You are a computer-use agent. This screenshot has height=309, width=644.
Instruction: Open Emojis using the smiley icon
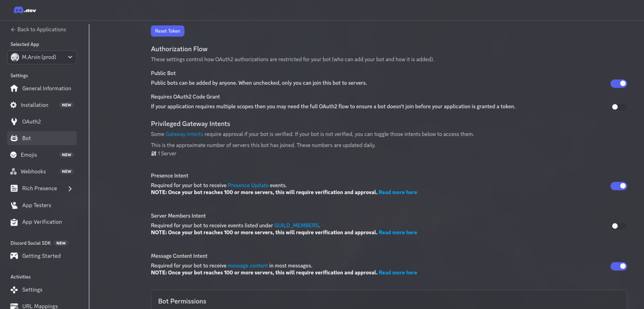pos(14,154)
